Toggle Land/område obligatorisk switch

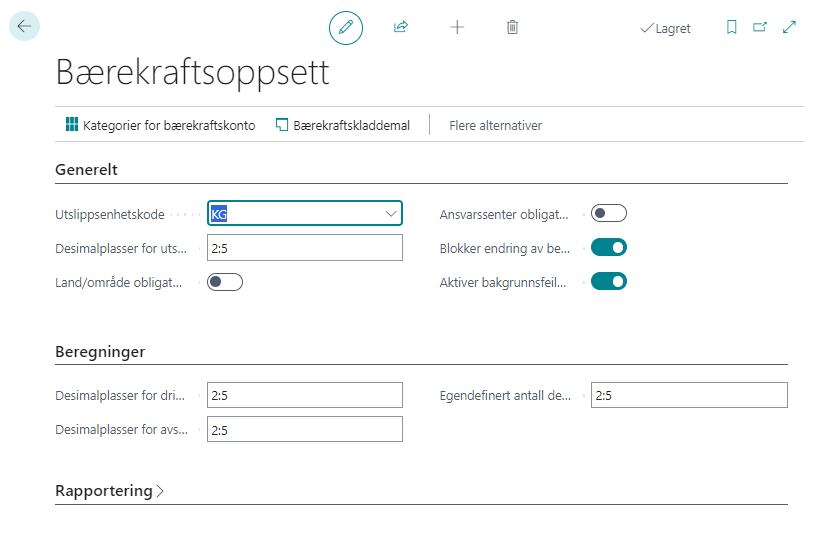pyautogui.click(x=225, y=282)
